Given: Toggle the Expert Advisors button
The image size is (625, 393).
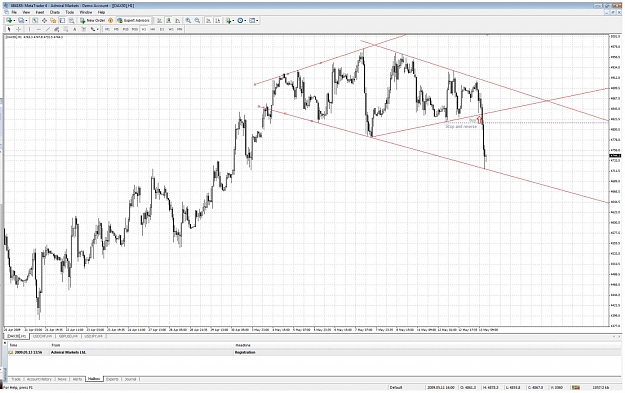Looking at the screenshot, I should [134, 20].
